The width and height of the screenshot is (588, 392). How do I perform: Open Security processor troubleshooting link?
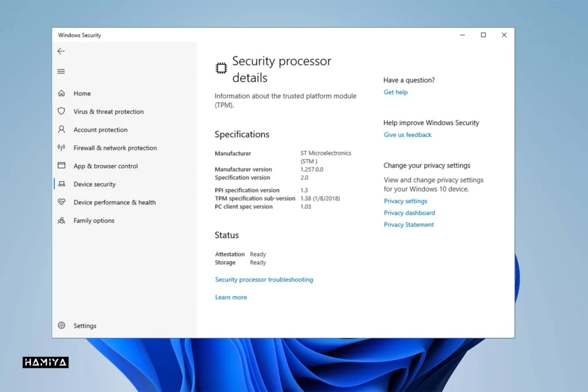(x=264, y=280)
